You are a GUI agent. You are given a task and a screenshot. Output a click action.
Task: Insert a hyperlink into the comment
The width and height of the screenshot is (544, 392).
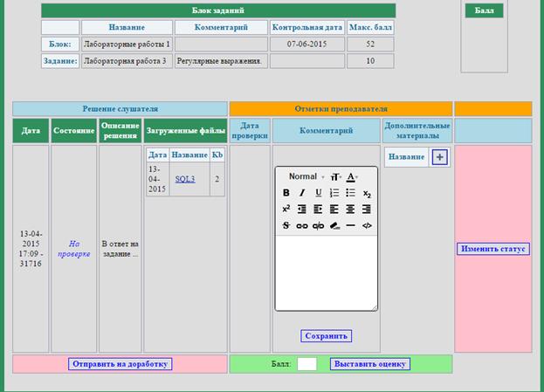(302, 225)
